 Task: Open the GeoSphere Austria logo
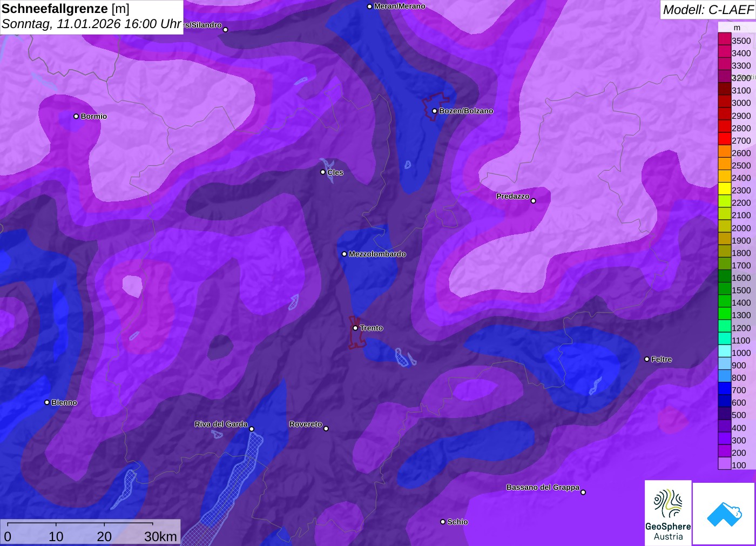(x=668, y=513)
